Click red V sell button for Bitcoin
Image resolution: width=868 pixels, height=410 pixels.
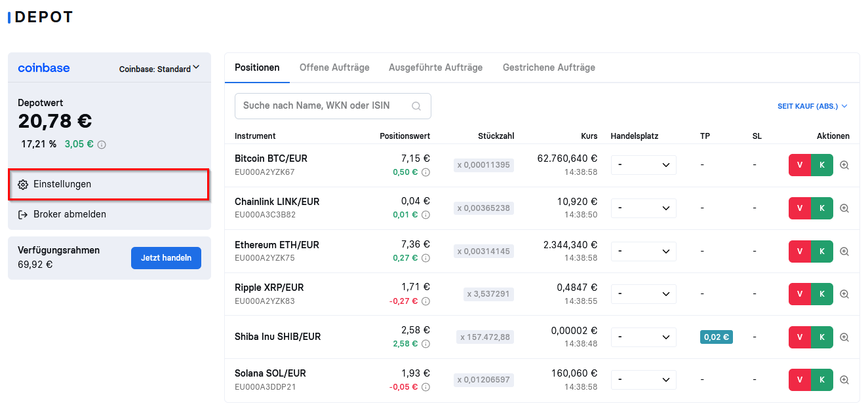800,165
